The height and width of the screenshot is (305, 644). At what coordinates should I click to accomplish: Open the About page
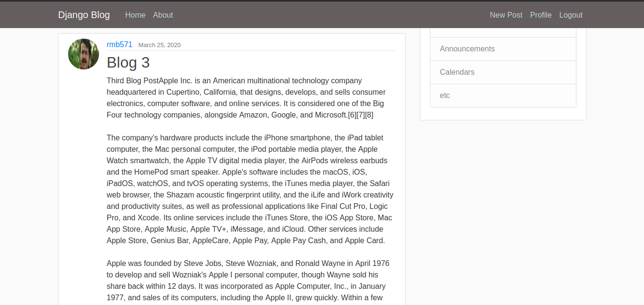pyautogui.click(x=163, y=15)
